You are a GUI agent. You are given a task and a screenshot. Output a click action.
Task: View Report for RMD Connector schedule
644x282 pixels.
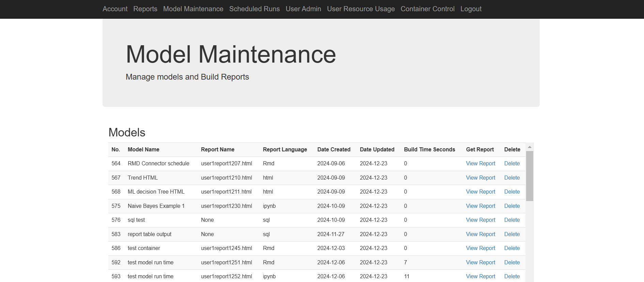point(480,164)
